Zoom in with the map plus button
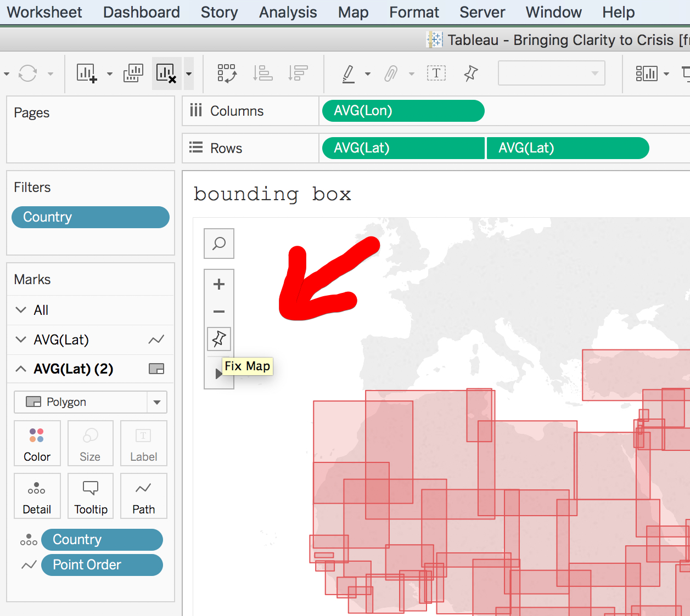Viewport: 690px width, 616px height. (x=219, y=284)
